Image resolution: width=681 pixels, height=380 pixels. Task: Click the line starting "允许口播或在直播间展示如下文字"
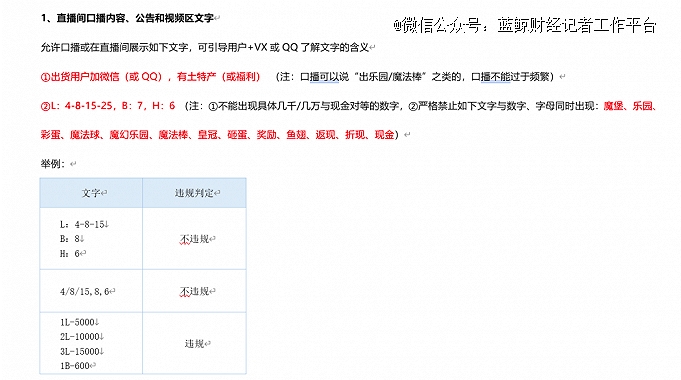point(205,47)
